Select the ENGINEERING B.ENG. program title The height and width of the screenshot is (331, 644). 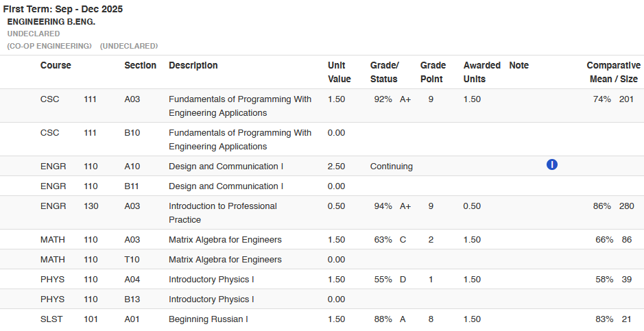click(51, 22)
